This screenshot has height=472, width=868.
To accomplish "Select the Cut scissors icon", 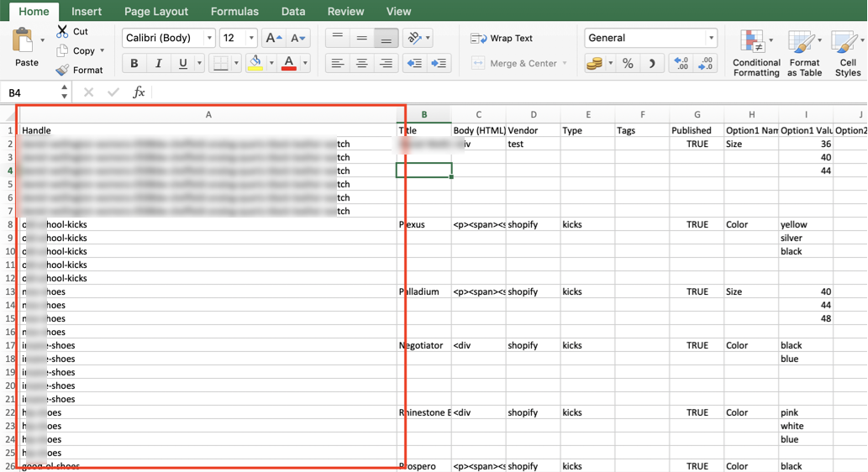I will 62,32.
